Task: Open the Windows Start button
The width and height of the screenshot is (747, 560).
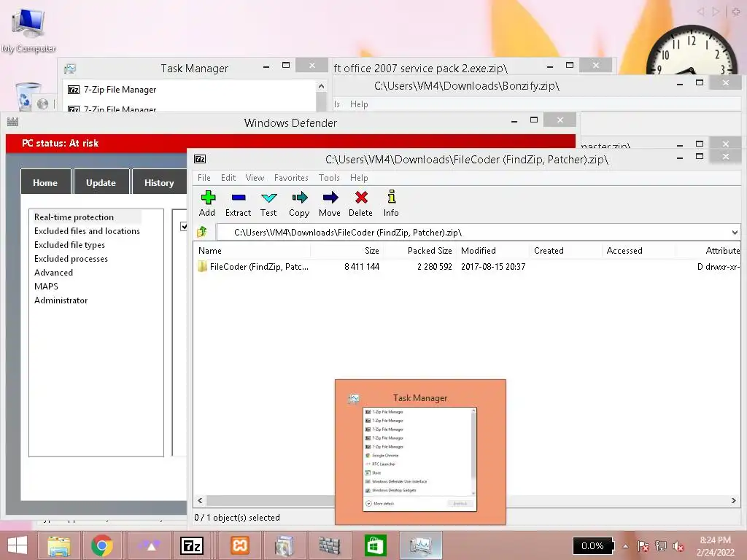Action: click(18, 545)
